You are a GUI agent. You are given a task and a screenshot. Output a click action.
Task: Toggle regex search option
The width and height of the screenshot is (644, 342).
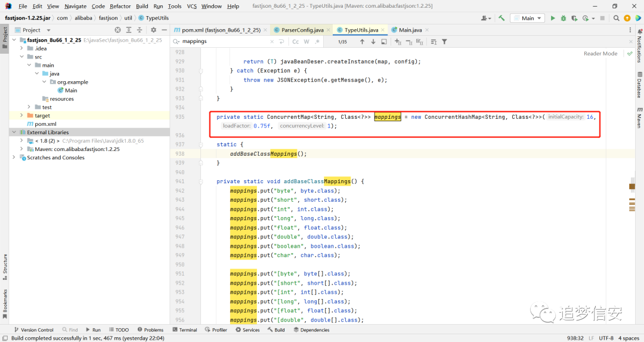[x=317, y=42]
